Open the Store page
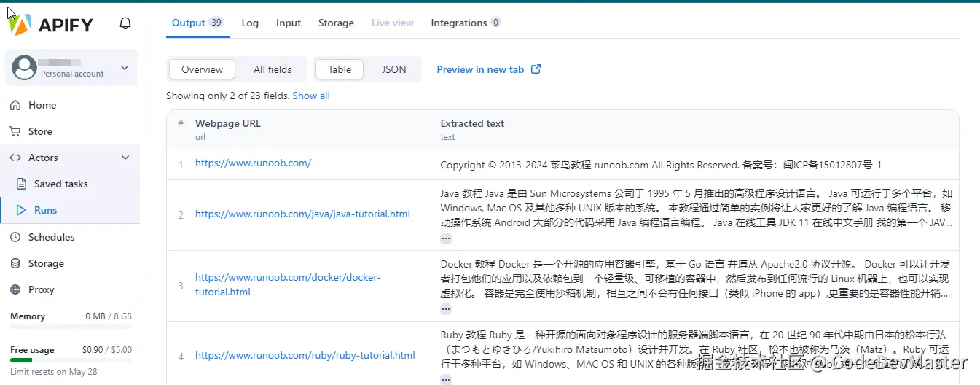Image resolution: width=980 pixels, height=385 pixels. [x=40, y=131]
